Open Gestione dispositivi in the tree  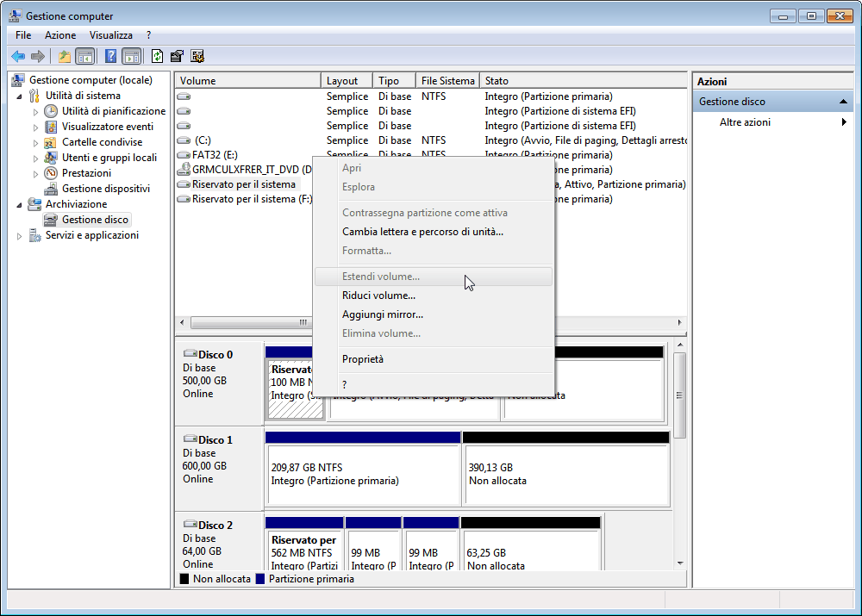click(x=105, y=189)
